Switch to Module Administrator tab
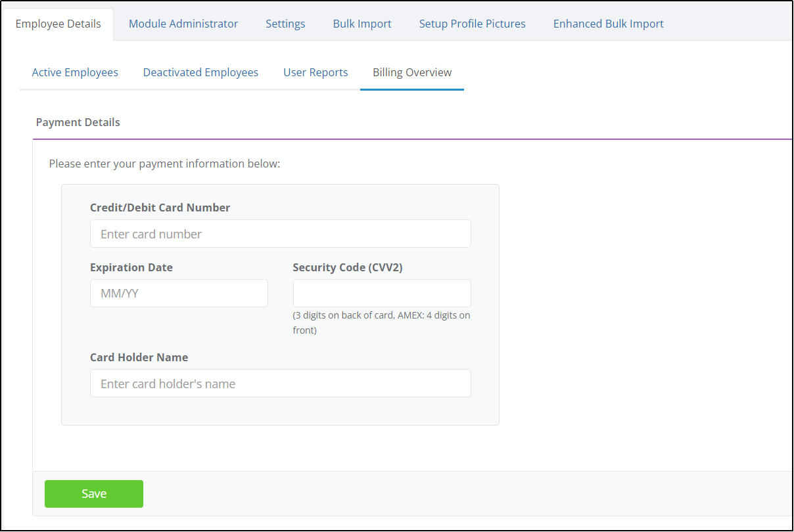 point(183,24)
